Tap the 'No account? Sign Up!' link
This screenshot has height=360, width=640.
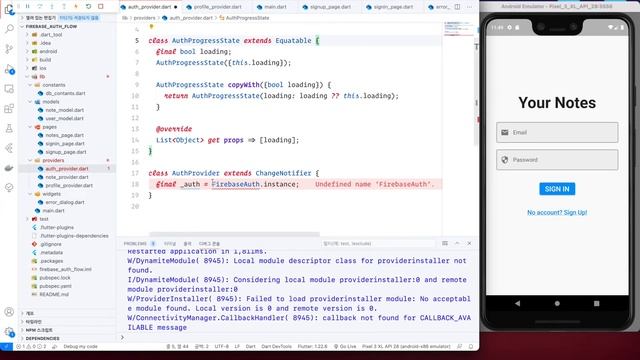[x=557, y=213]
